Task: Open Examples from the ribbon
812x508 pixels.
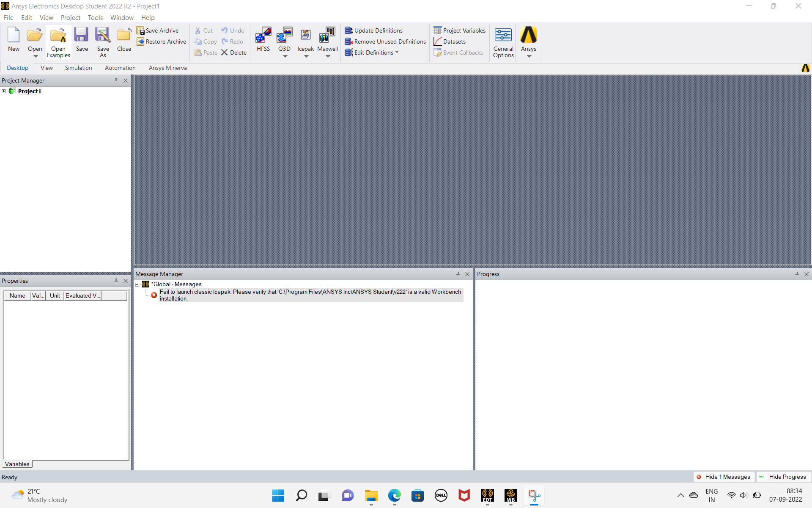Action: (58, 42)
